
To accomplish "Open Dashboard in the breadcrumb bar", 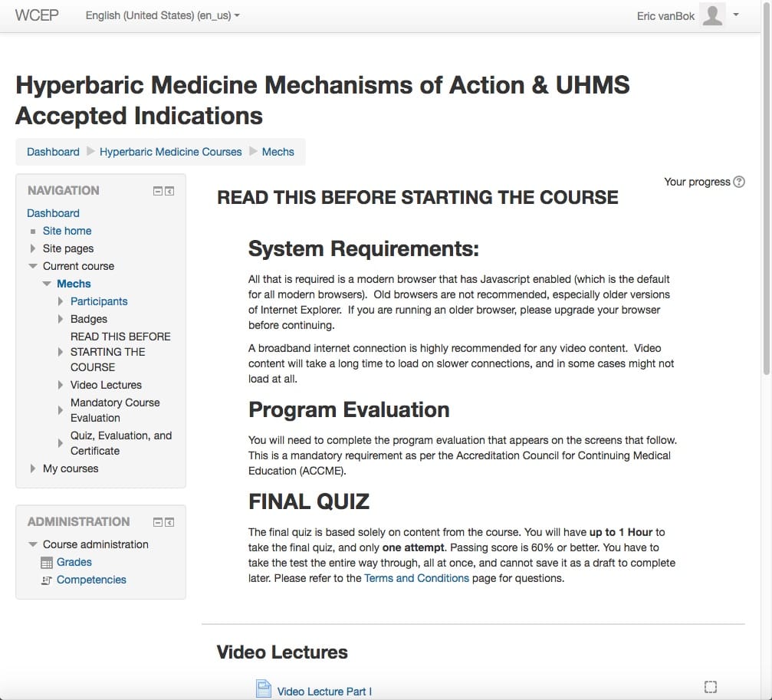I will pos(53,152).
